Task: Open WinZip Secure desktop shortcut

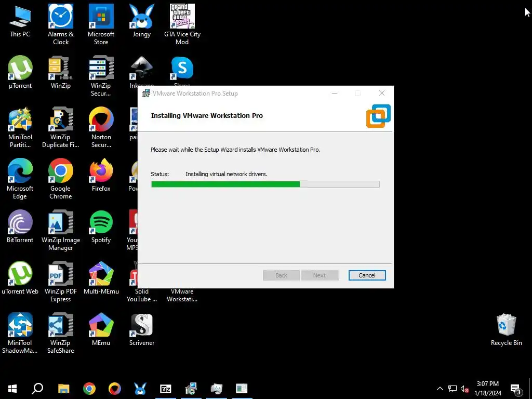Action: tap(101, 76)
